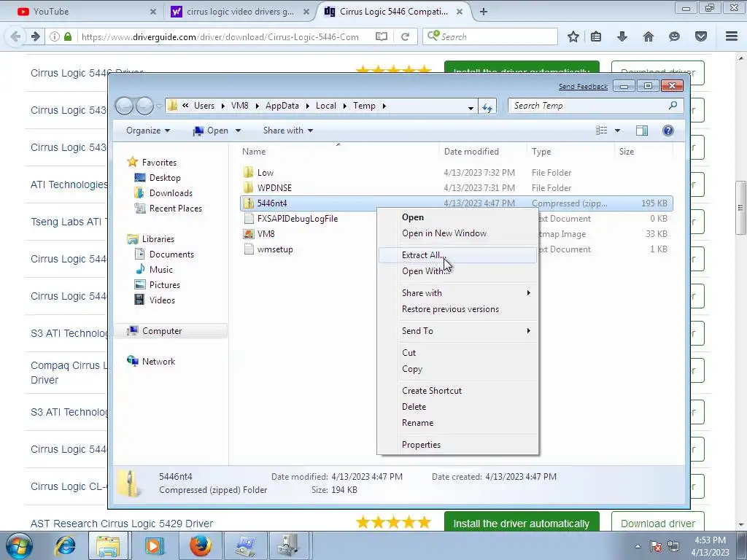This screenshot has height=560, width=747.
Task: Click Firefox Pocket icon
Action: [x=700, y=36]
